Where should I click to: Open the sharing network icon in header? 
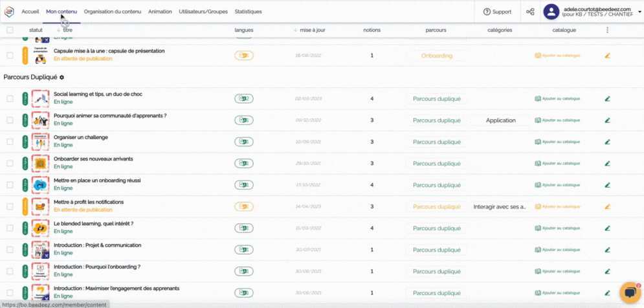point(530,12)
